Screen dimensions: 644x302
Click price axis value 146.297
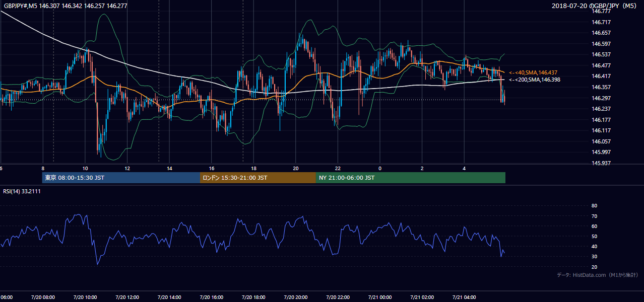[601, 98]
